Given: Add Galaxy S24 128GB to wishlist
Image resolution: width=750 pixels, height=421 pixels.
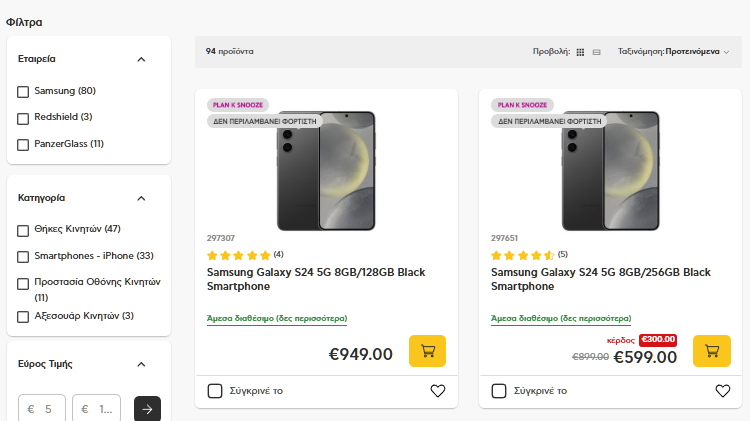Looking at the screenshot, I should [438, 391].
